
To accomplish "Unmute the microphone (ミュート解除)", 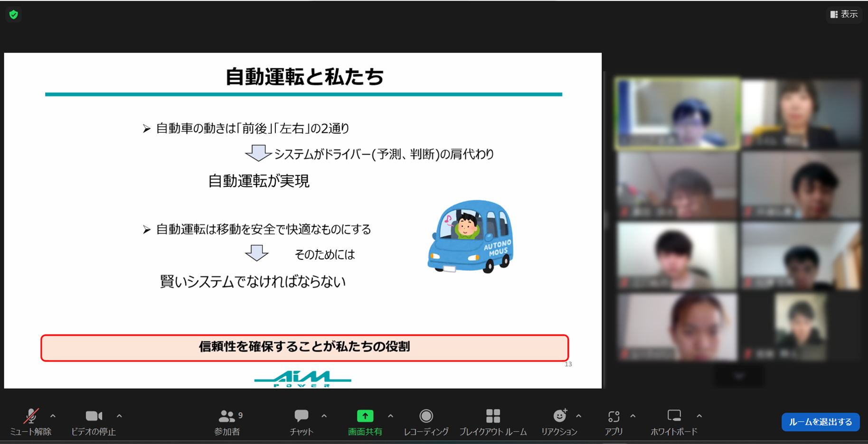I will [30, 421].
